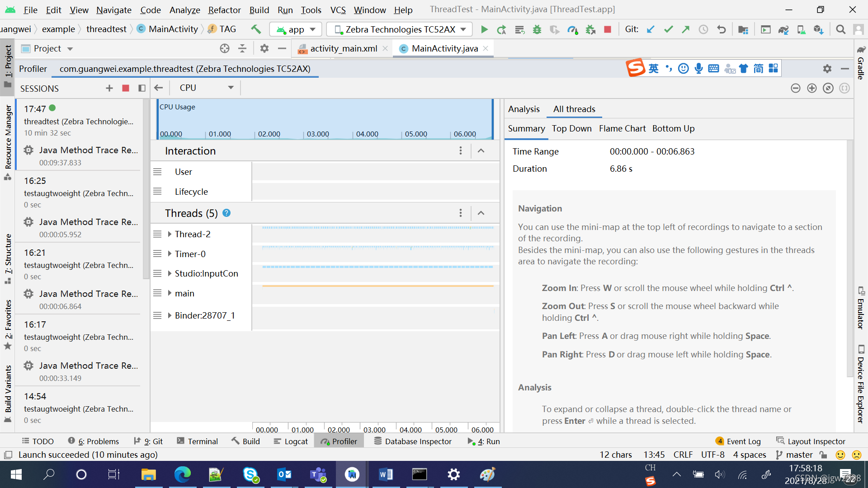
Task: Click the Git update project arrow
Action: coord(651,29)
